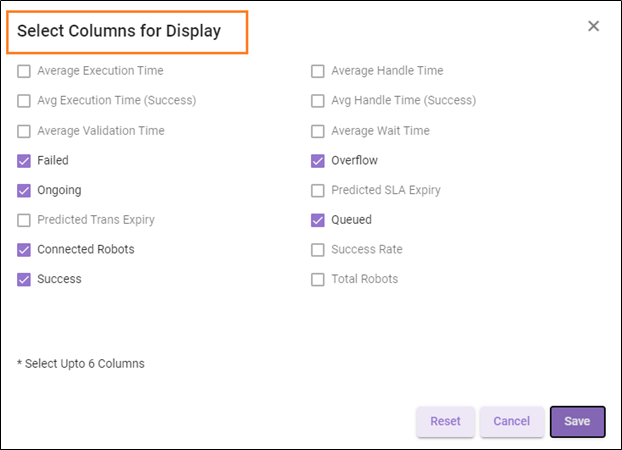The height and width of the screenshot is (450, 622).
Task: Turn off the Overflow column checkbox
Action: (x=318, y=160)
